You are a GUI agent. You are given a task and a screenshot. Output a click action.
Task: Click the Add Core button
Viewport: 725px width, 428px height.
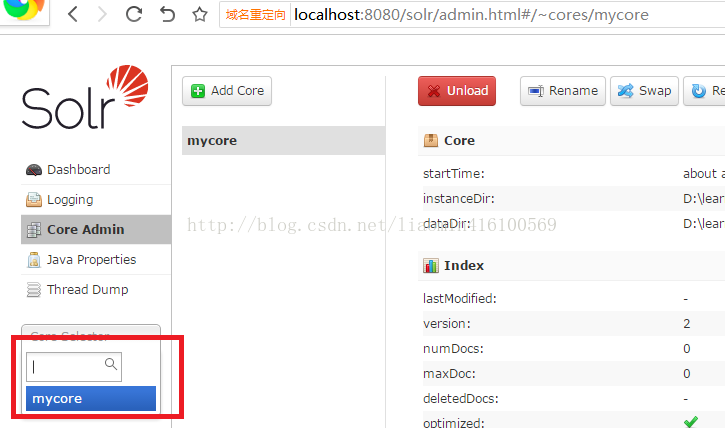[x=227, y=91]
